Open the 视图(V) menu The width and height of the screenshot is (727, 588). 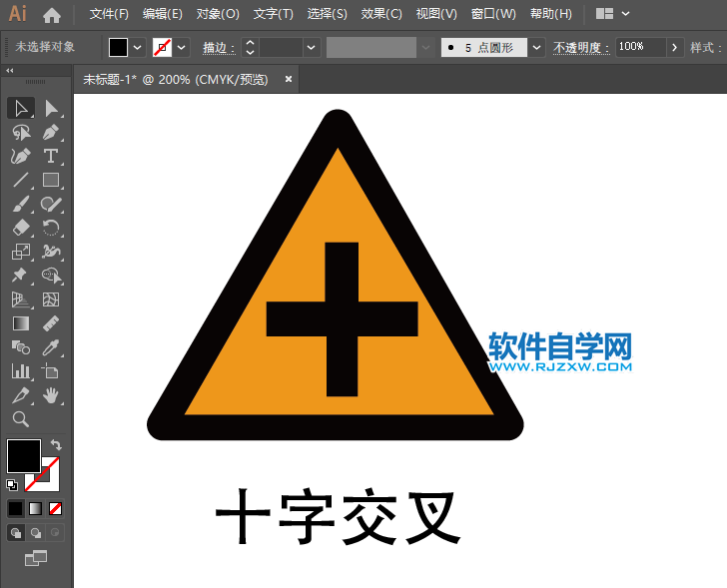pos(436,14)
